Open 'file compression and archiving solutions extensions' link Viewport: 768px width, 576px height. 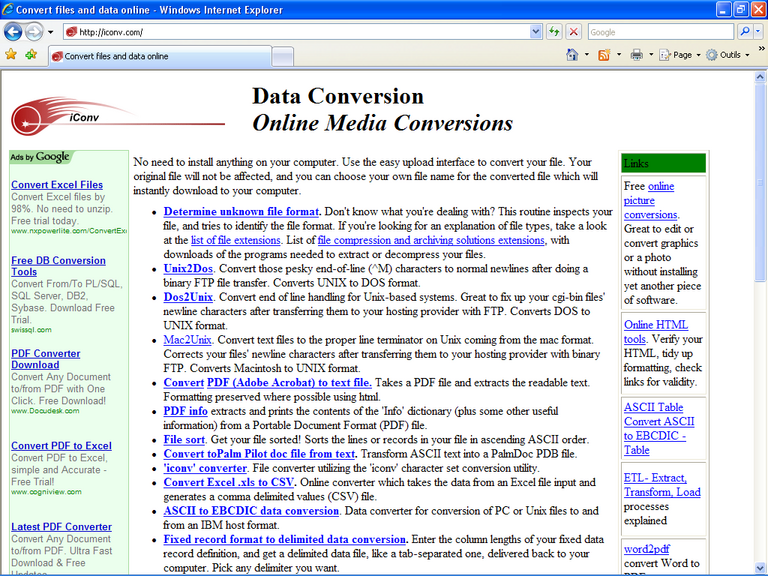pos(431,240)
